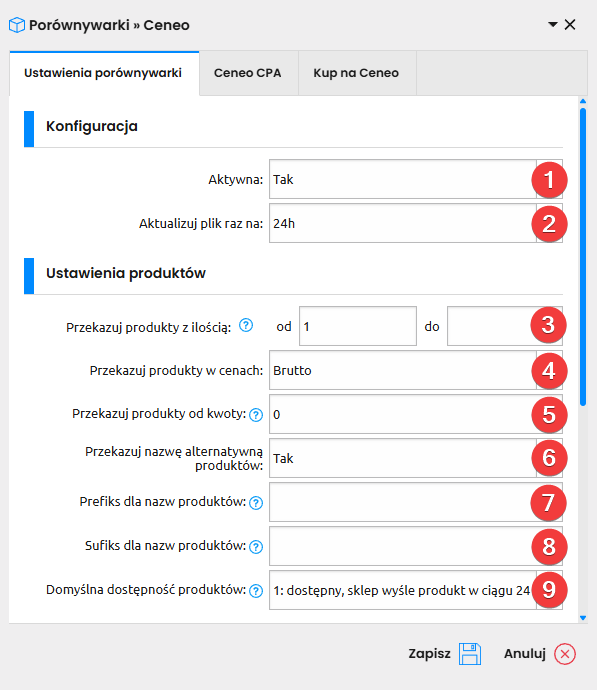The width and height of the screenshot is (597, 690).
Task: Switch to the Ceneo CPA tab
Action: click(248, 73)
